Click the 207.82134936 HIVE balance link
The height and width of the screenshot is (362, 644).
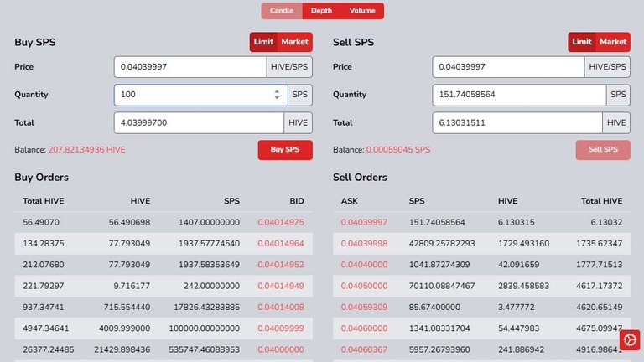pyautogui.click(x=86, y=150)
